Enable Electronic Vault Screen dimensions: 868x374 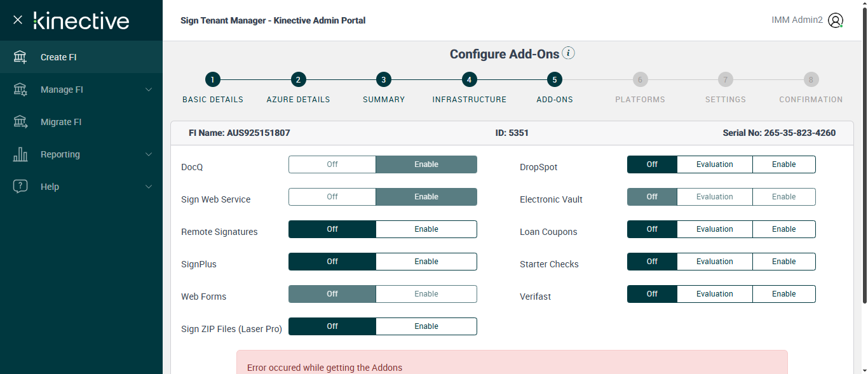(784, 197)
